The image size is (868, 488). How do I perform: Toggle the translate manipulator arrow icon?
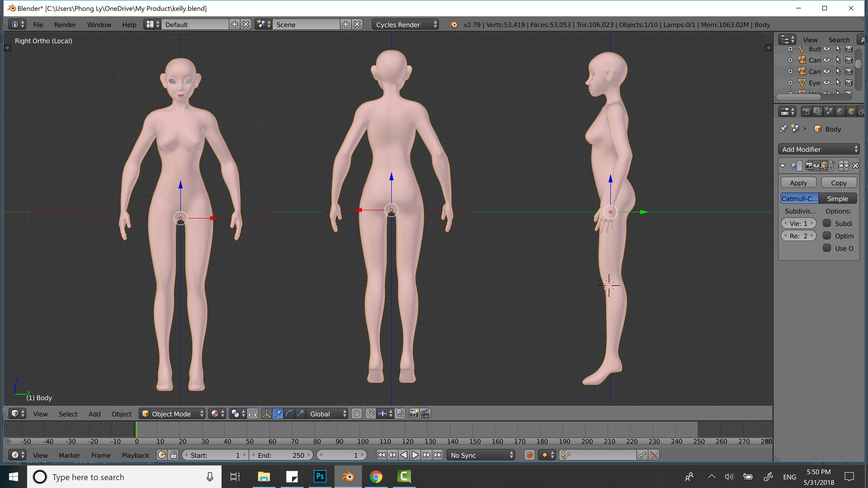click(278, 414)
